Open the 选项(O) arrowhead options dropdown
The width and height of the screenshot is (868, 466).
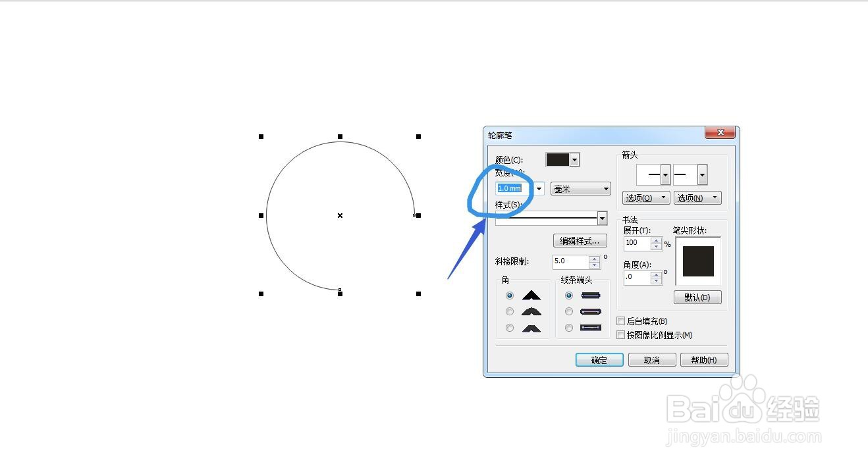(x=645, y=197)
